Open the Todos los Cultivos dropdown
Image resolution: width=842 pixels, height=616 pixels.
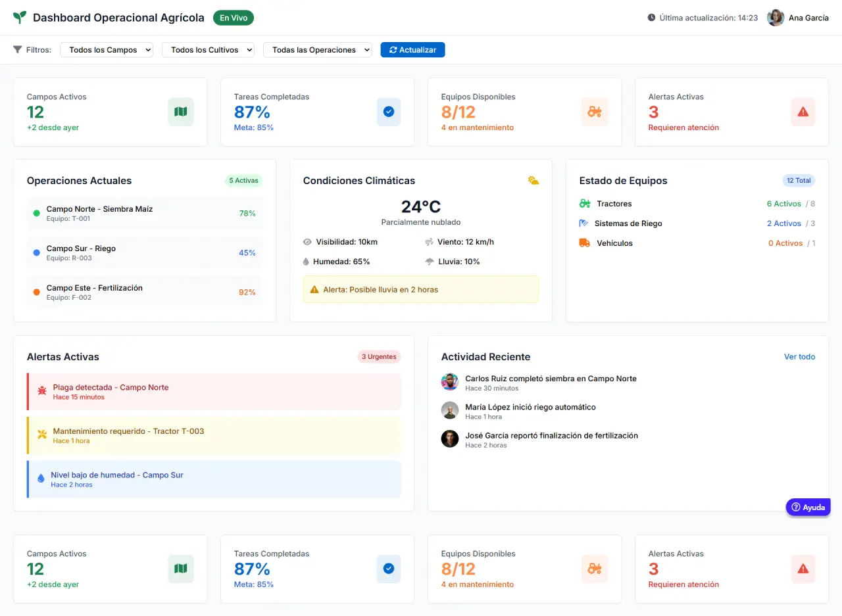click(208, 49)
